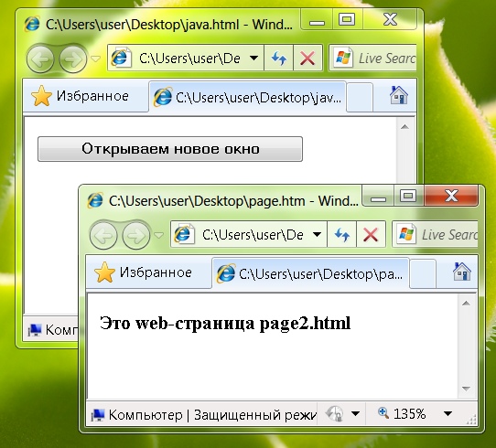Click IE icon in java.html title bar
The image size is (496, 448).
tap(32, 24)
